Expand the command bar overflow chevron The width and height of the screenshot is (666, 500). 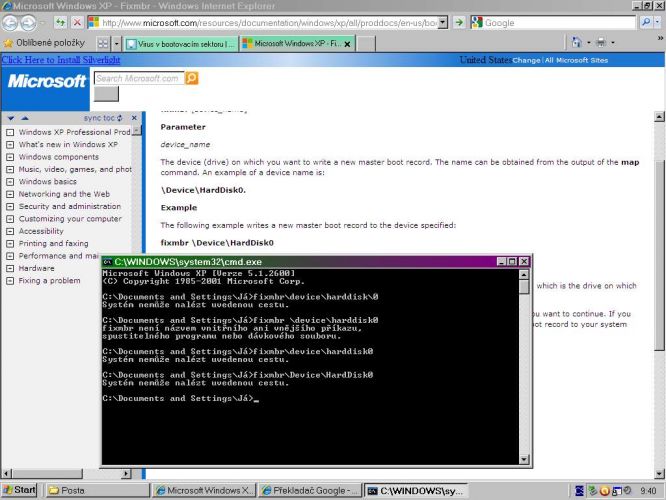(660, 38)
